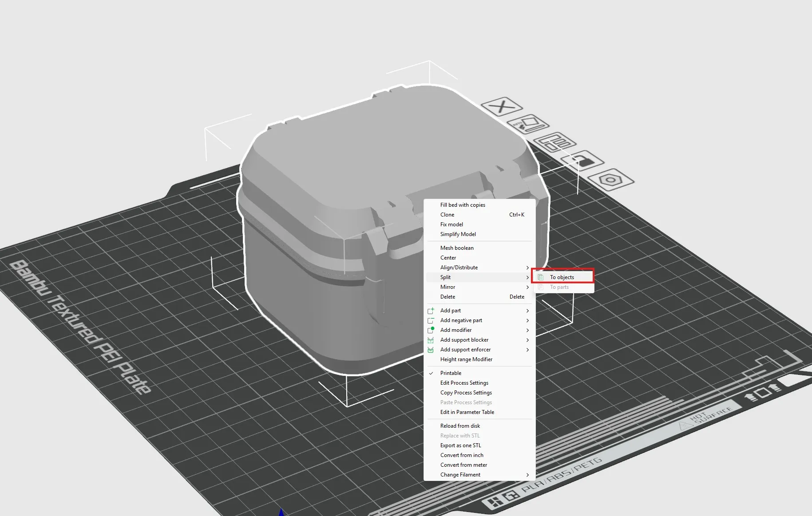Viewport: 812px width, 516px height.
Task: Click the Ctrl+K shortcut label beside Clone
Action: click(517, 215)
